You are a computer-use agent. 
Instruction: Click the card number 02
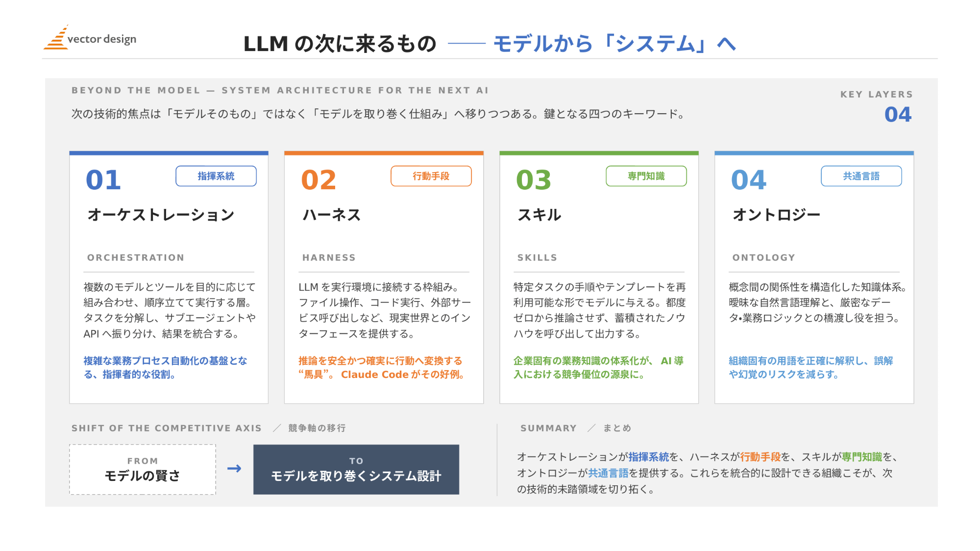click(x=318, y=180)
